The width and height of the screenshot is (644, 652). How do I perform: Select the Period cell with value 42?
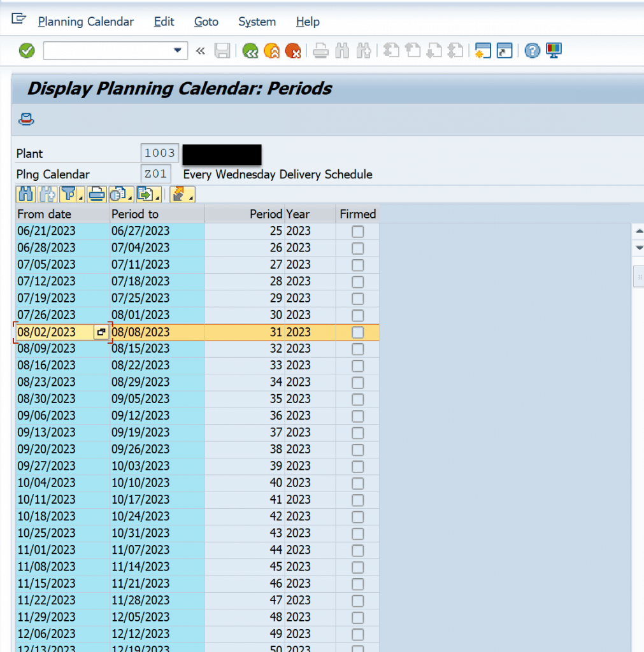245,516
